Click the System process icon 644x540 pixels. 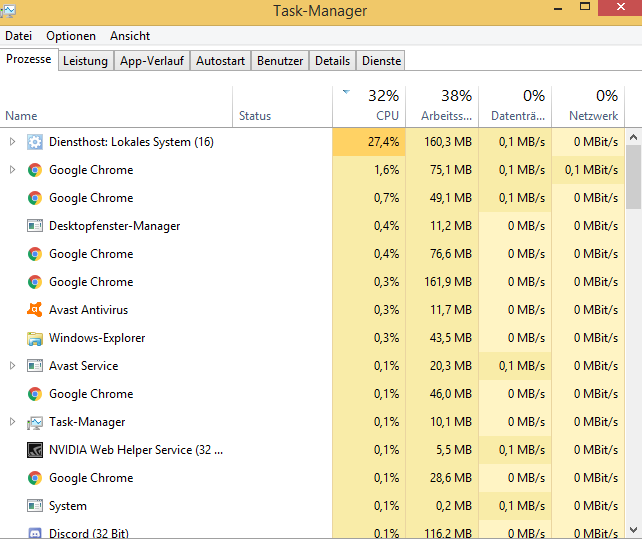click(x=35, y=506)
